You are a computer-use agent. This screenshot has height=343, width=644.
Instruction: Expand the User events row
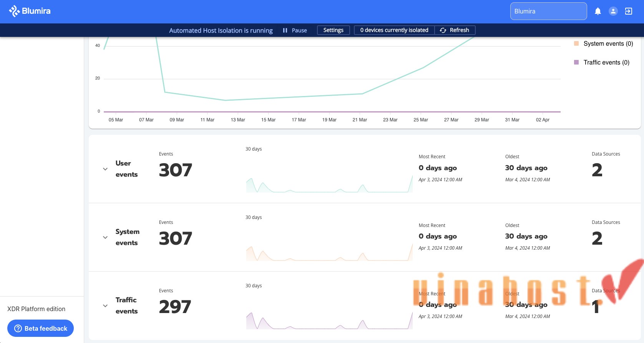tap(105, 169)
